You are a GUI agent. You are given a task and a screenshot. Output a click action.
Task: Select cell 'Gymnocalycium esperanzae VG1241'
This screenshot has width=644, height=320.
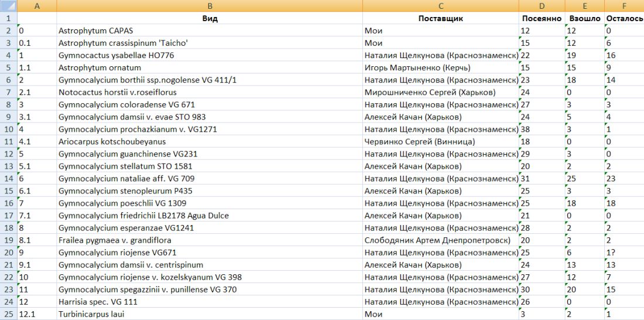pyautogui.click(x=210, y=228)
